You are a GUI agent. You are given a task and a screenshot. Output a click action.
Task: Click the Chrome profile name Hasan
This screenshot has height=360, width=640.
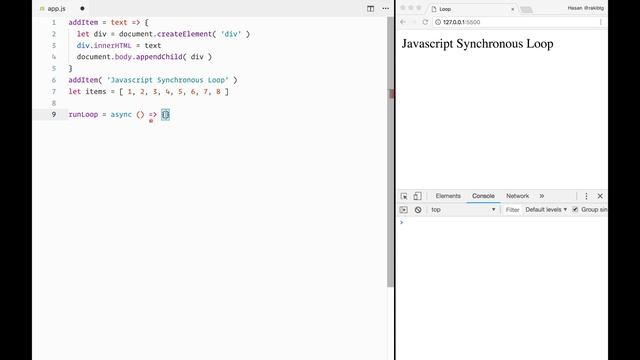[x=585, y=8]
